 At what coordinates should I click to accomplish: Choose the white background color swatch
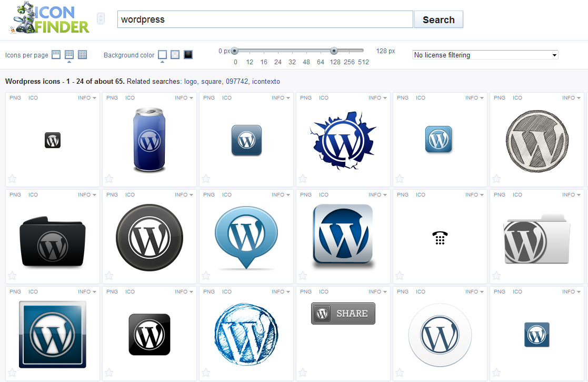coord(162,55)
